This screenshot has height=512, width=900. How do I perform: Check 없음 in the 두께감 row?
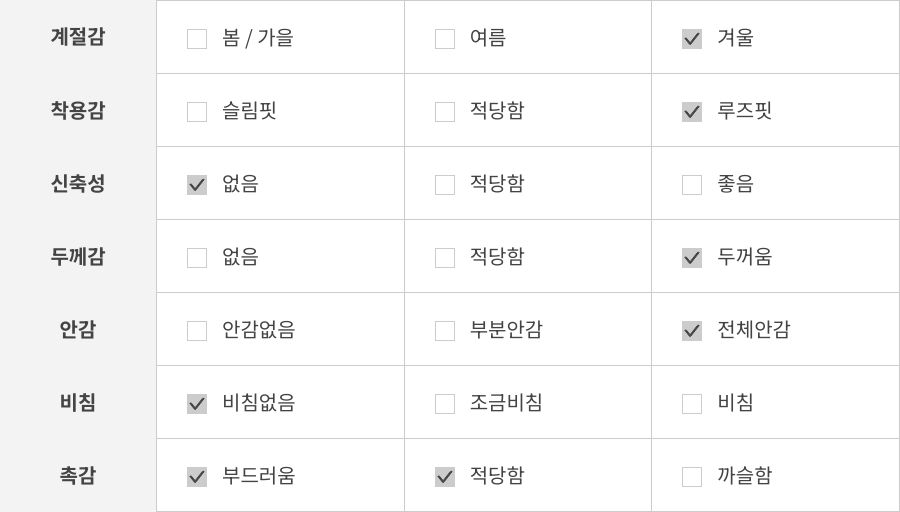(197, 258)
